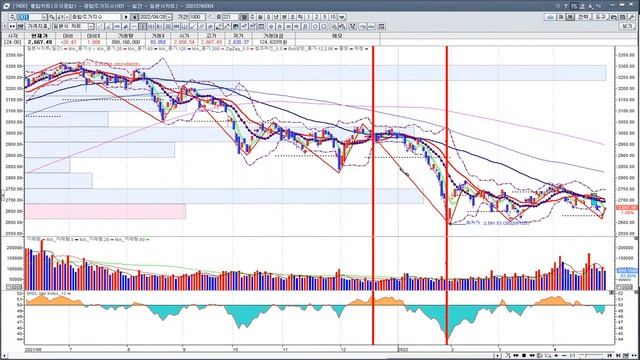Click the A font size icon in the title bar
640x360 pixels.
(x=591, y=6)
